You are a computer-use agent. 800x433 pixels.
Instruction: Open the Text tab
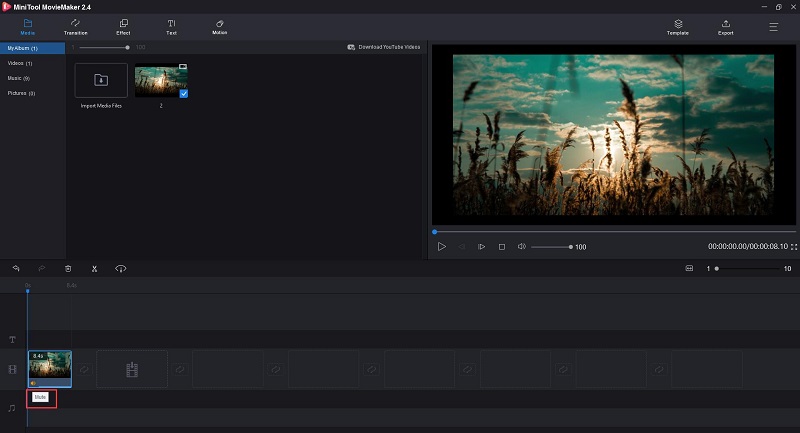pos(171,27)
